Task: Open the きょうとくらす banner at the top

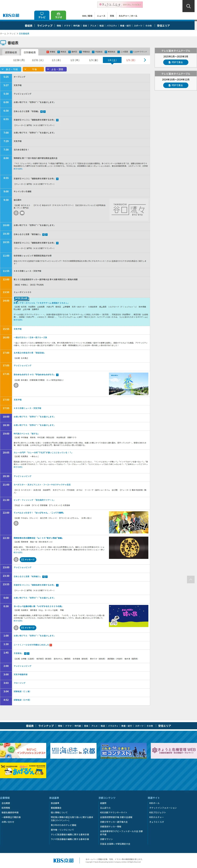Action: tap(120, 5)
